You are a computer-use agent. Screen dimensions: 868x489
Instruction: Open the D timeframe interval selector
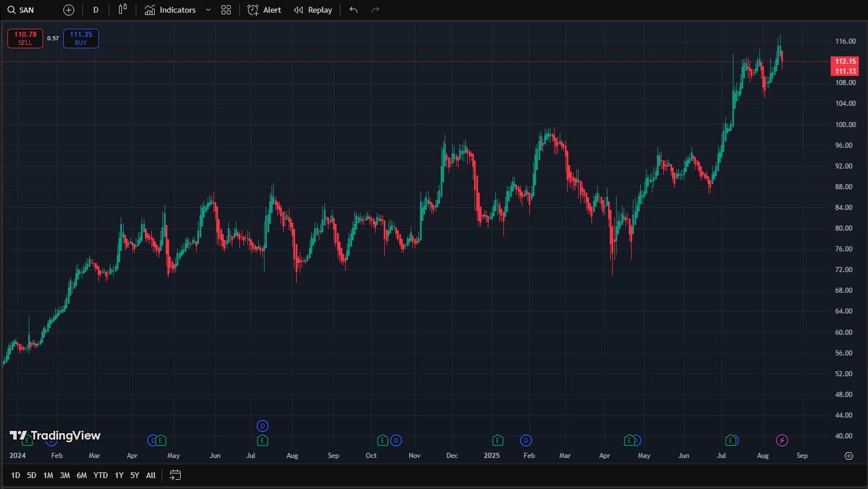pyautogui.click(x=95, y=10)
